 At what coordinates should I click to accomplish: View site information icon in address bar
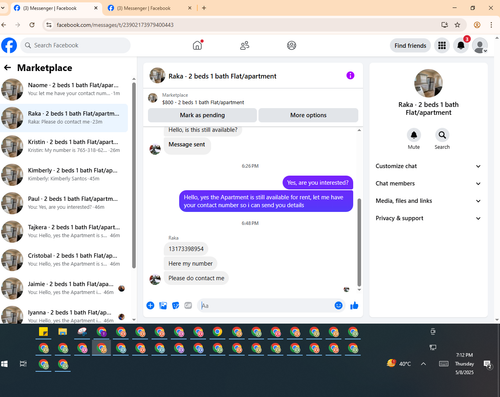coord(49,25)
